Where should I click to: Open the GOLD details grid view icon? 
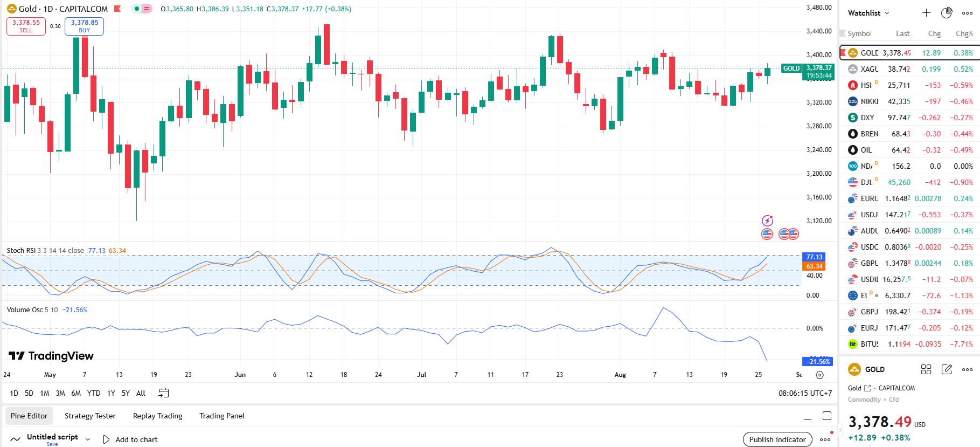[x=926, y=369]
